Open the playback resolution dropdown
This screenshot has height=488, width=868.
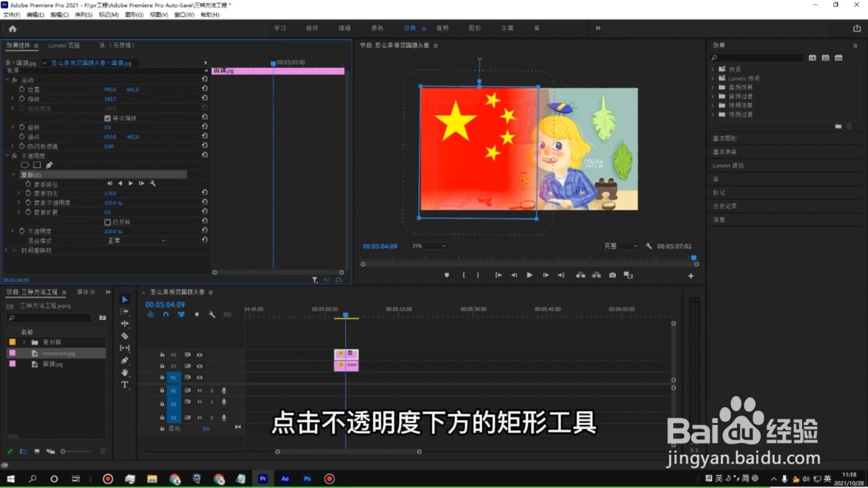tap(621, 246)
